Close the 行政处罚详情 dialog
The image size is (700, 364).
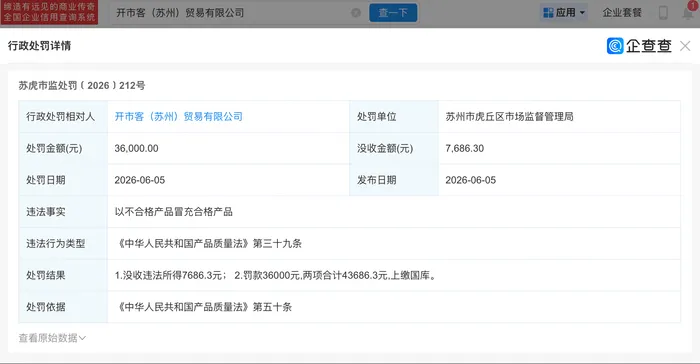(x=685, y=46)
